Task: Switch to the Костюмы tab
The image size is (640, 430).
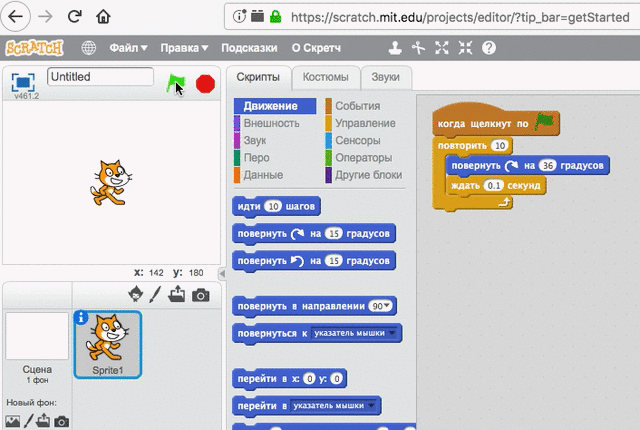Action: pyautogui.click(x=325, y=78)
